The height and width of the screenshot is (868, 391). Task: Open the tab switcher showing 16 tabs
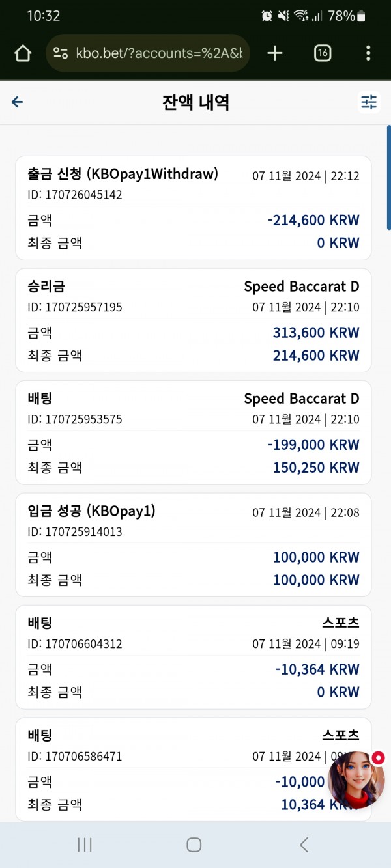click(322, 53)
